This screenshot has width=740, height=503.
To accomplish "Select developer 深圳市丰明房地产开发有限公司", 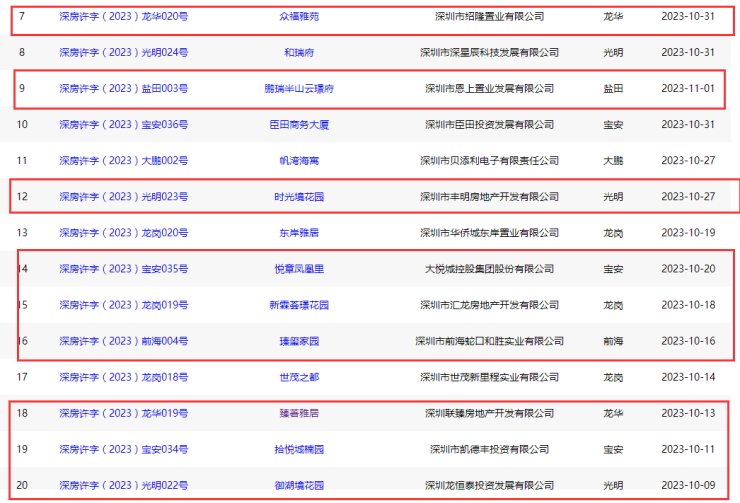I will [x=489, y=197].
